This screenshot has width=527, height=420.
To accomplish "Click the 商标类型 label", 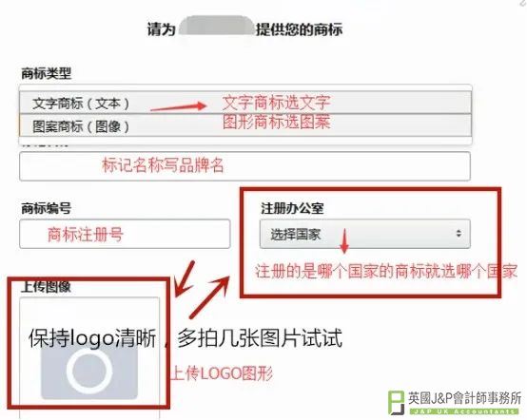I will tap(46, 73).
